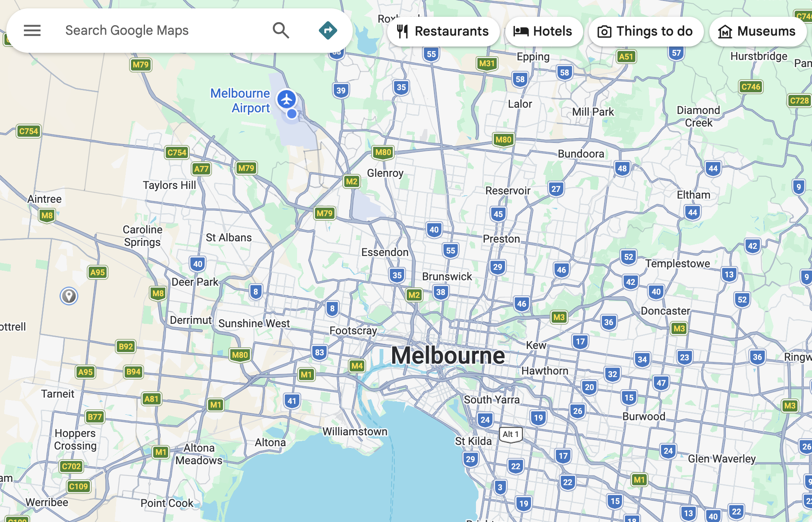The image size is (812, 522).
Task: Select the gray pin marker near Aintree
Action: point(69,296)
